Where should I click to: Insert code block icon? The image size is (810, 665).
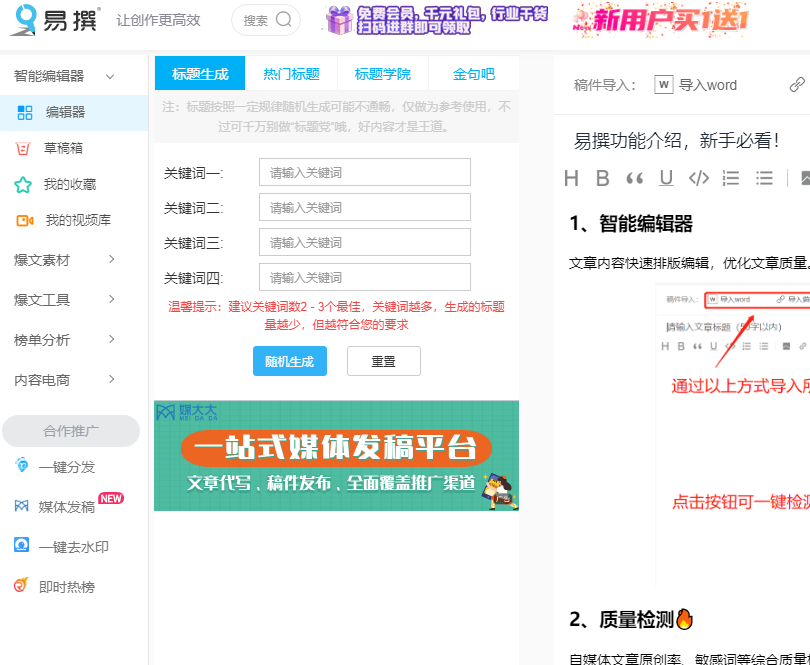(x=698, y=178)
